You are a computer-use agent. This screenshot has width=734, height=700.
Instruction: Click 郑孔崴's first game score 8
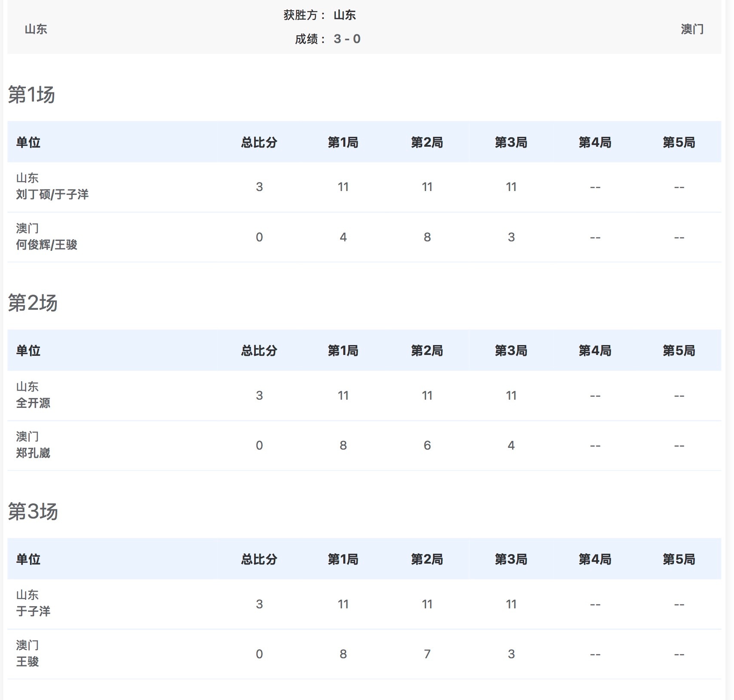pos(343,445)
